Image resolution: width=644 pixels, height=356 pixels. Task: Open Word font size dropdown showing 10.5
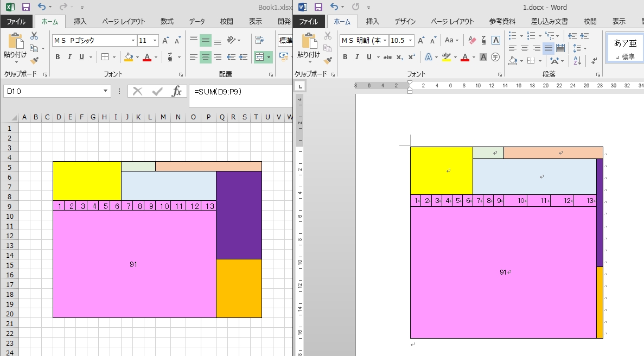coord(410,40)
